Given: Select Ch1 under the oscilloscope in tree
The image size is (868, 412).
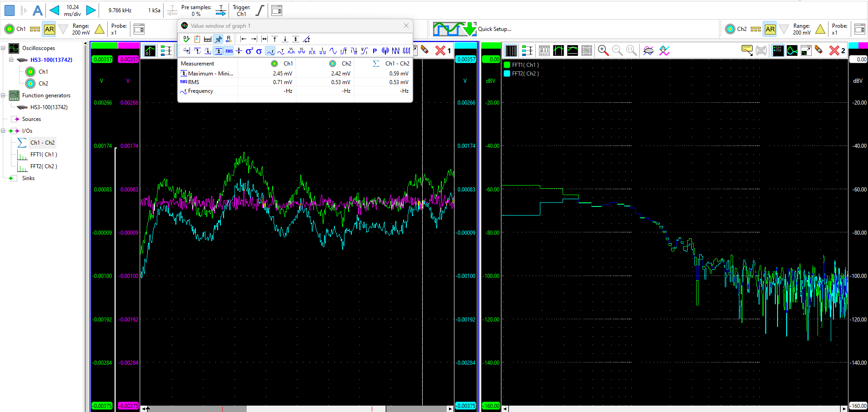Looking at the screenshot, I should [x=43, y=72].
